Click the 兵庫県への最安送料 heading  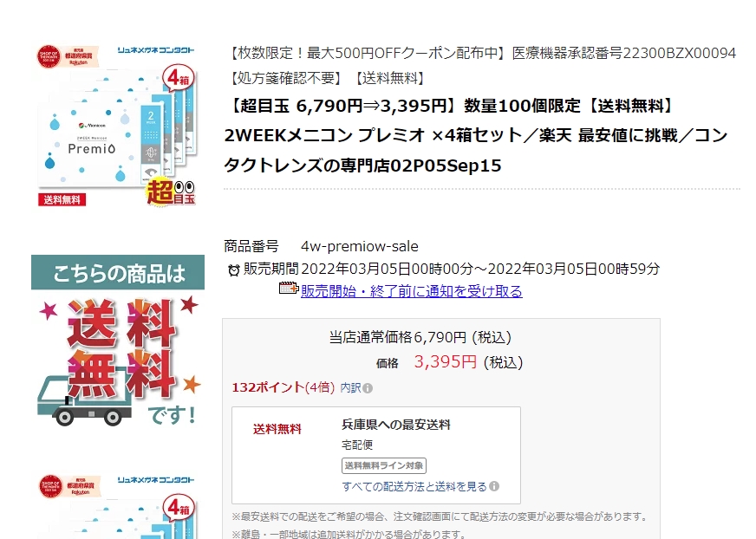[x=396, y=425]
